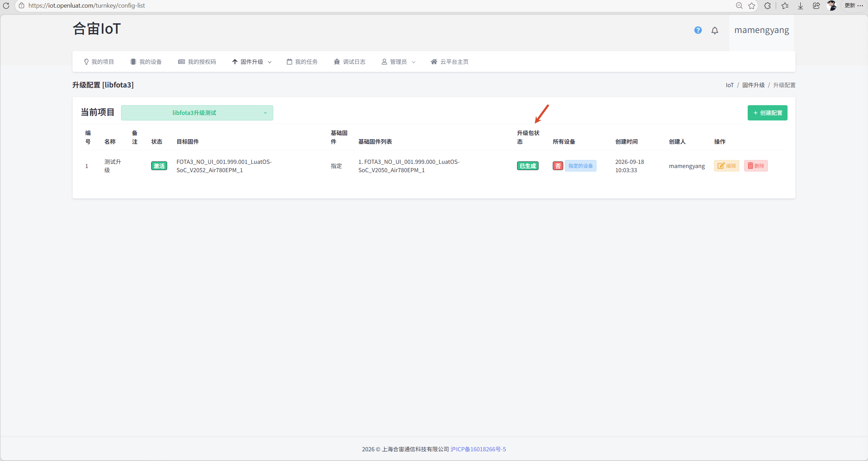868x461 pixels.
Task: Open browser extensions puzzle icon
Action: pos(767,6)
